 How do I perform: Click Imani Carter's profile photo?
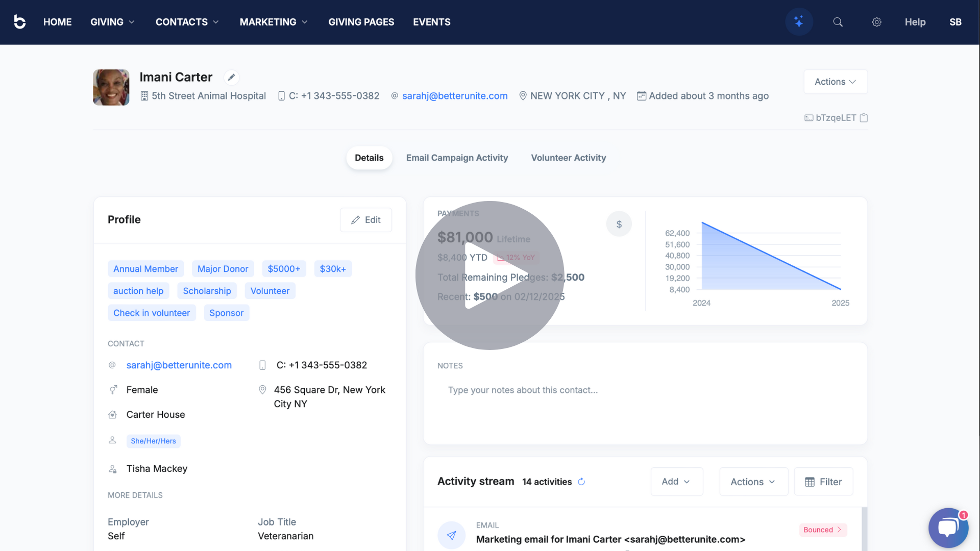coord(111,87)
